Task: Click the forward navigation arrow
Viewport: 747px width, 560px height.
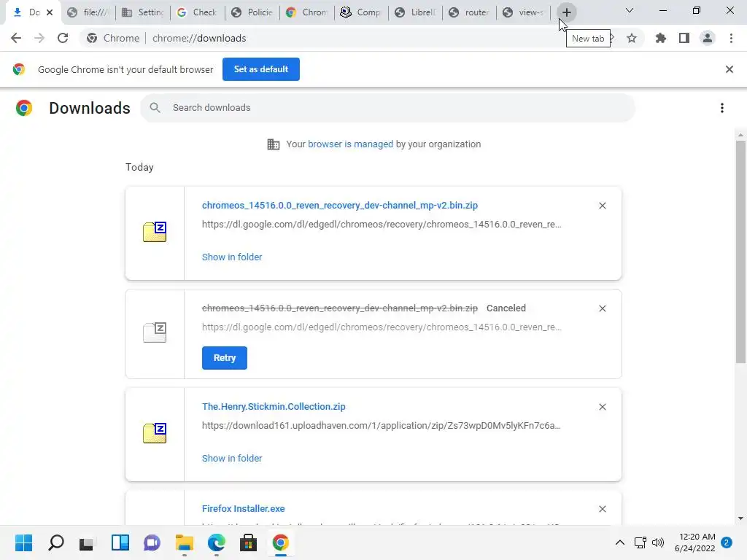Action: 39,38
